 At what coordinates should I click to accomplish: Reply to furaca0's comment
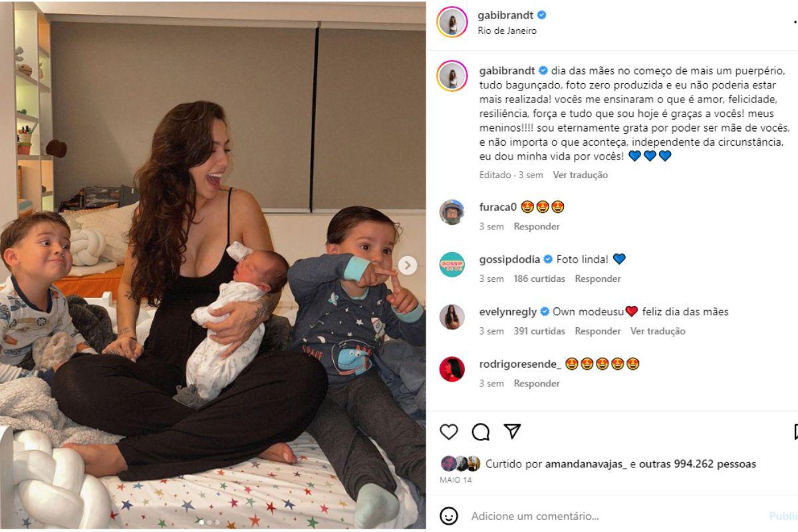point(537,226)
